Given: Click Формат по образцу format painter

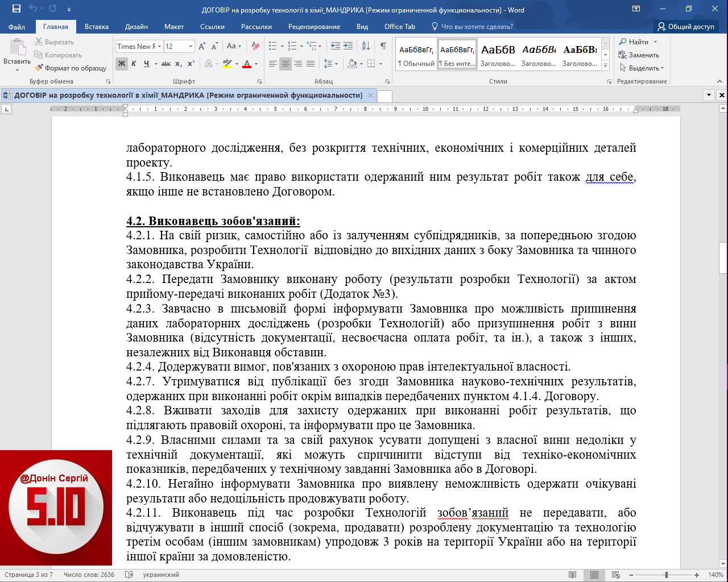Looking at the screenshot, I should (71, 68).
